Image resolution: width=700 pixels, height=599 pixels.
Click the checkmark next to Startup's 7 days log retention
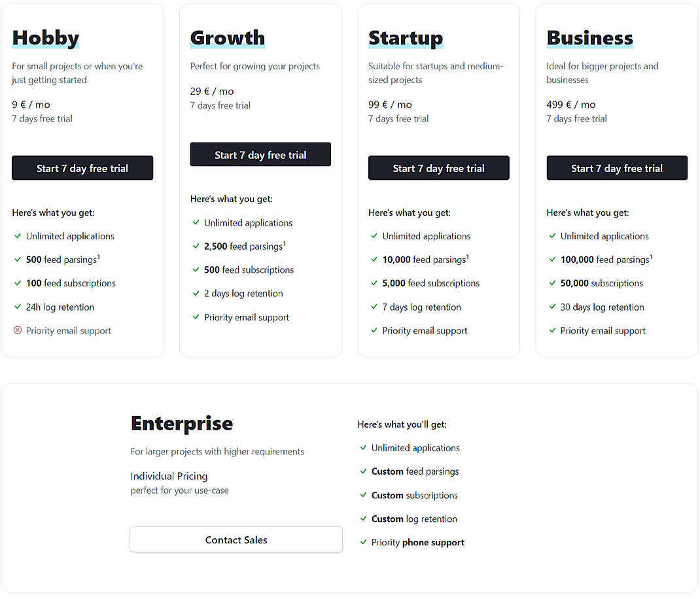click(x=374, y=307)
